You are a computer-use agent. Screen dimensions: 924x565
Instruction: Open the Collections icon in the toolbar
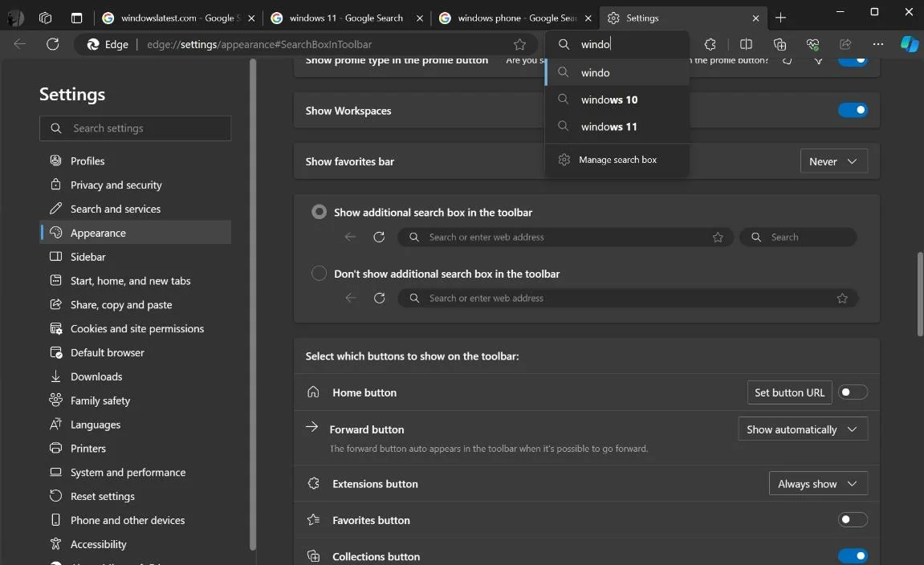point(779,44)
